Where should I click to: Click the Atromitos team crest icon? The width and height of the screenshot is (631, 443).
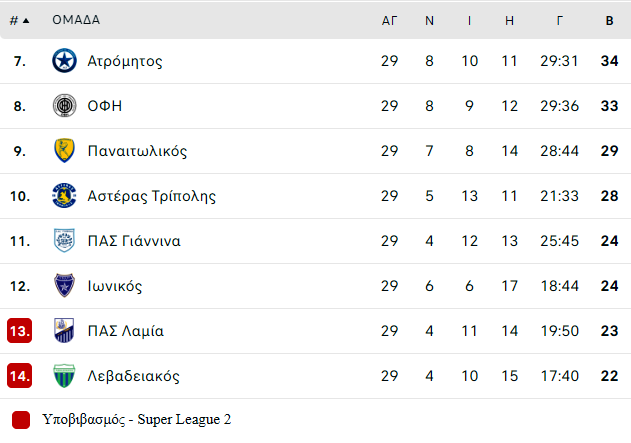(x=64, y=61)
